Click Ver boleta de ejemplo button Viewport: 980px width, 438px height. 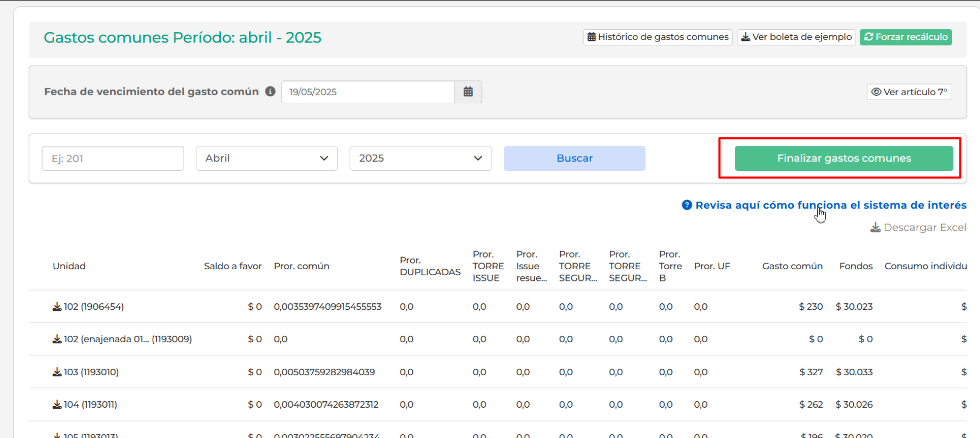[x=796, y=37]
